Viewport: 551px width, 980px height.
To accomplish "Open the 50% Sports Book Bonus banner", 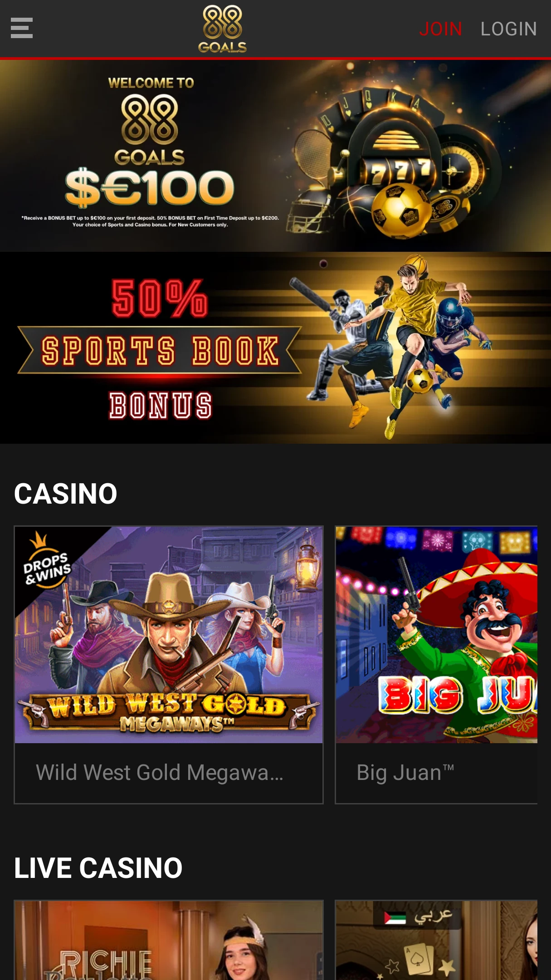I will coord(275,348).
